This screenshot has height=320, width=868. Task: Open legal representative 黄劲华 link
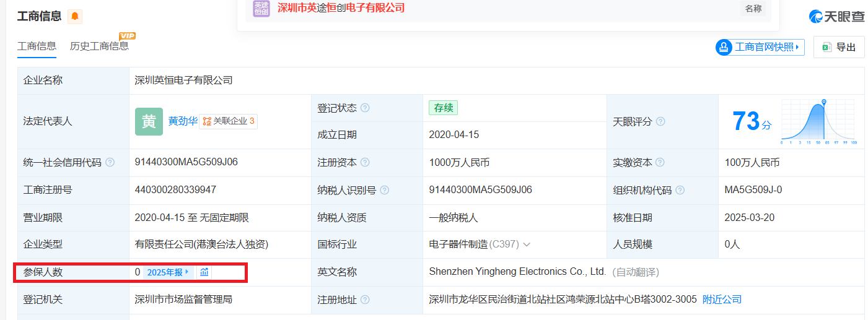(183, 121)
